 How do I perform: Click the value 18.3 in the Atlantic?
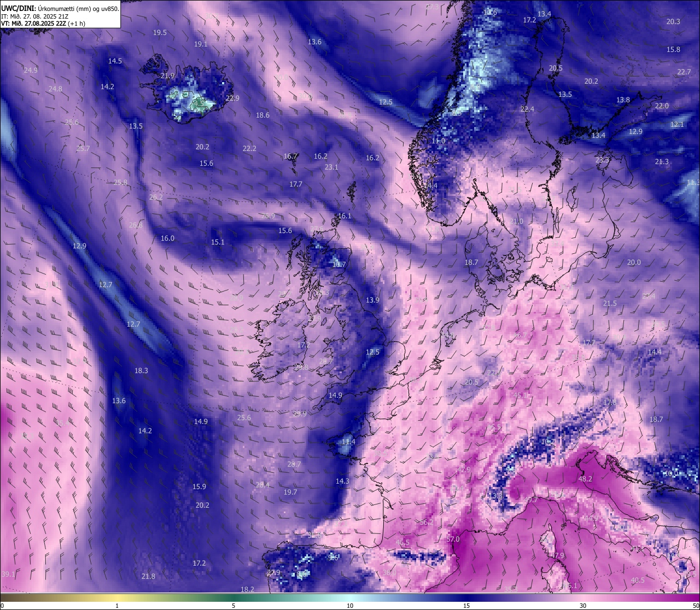[141, 371]
